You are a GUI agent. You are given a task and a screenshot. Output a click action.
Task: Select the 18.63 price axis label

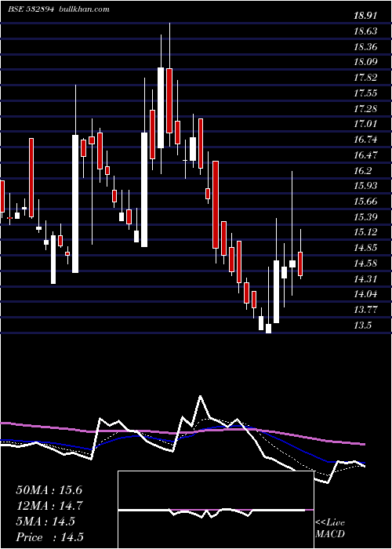365,31
